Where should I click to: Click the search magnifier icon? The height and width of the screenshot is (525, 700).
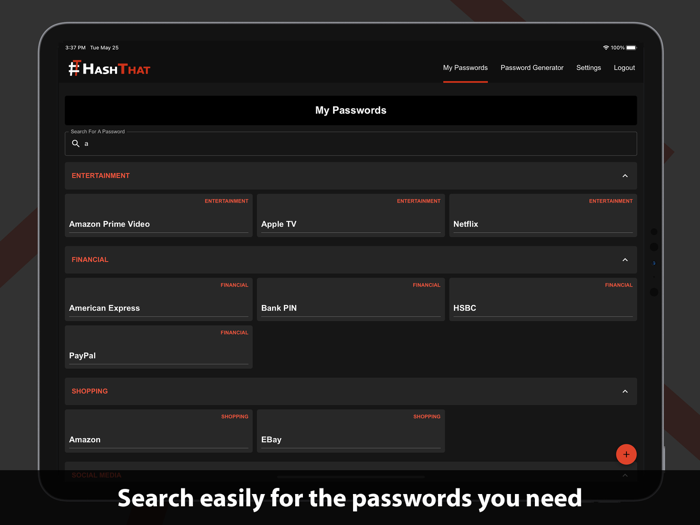tap(75, 143)
